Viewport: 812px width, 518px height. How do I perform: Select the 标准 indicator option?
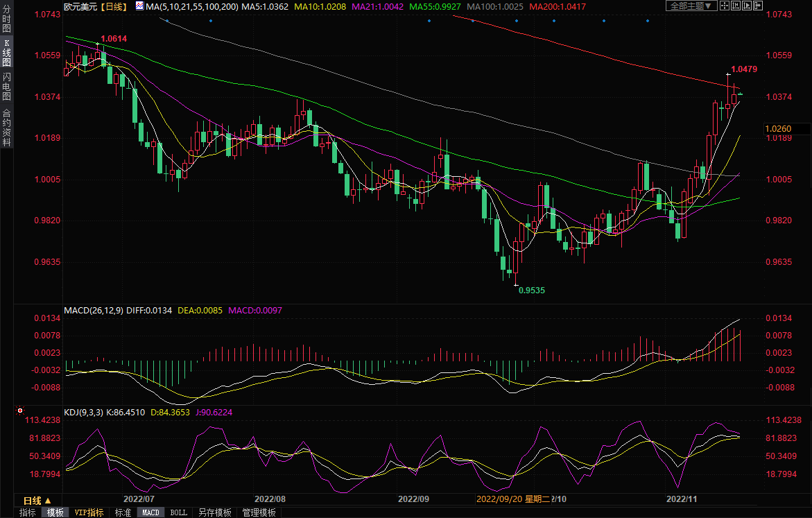(123, 512)
